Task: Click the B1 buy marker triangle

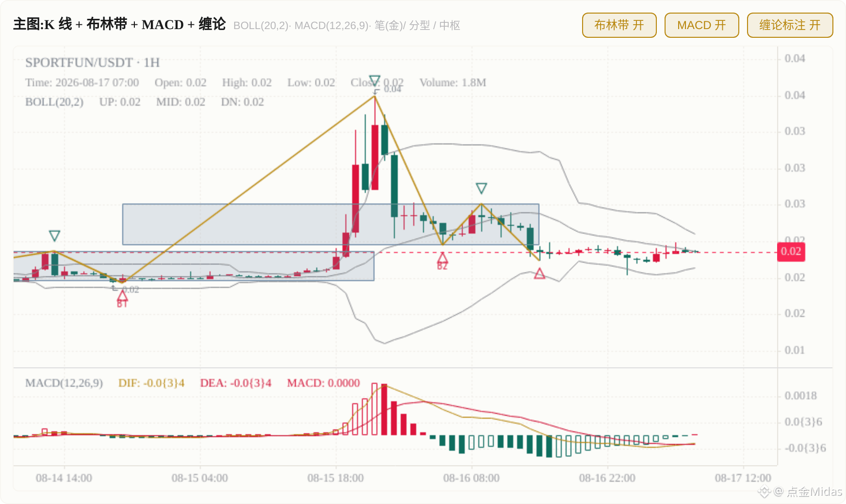Action: click(122, 295)
